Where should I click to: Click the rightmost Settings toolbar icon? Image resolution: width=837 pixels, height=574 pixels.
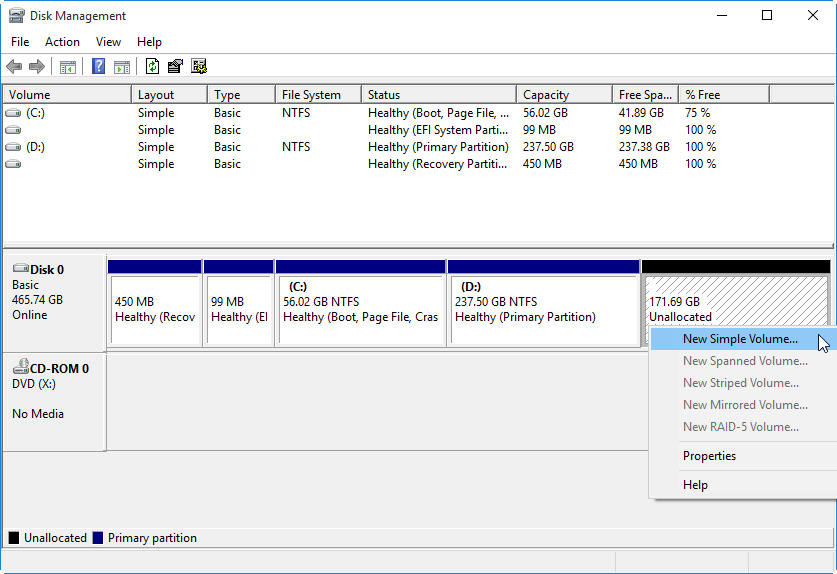pos(199,67)
